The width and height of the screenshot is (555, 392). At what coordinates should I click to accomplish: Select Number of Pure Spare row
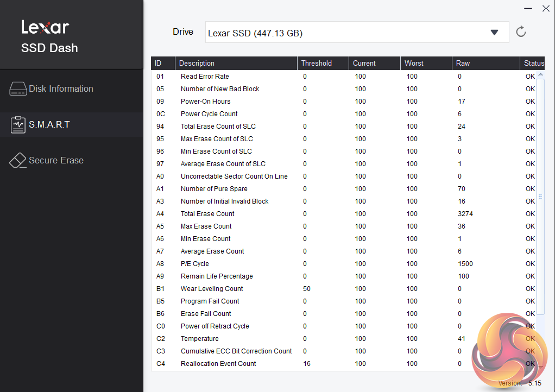pyautogui.click(x=344, y=189)
